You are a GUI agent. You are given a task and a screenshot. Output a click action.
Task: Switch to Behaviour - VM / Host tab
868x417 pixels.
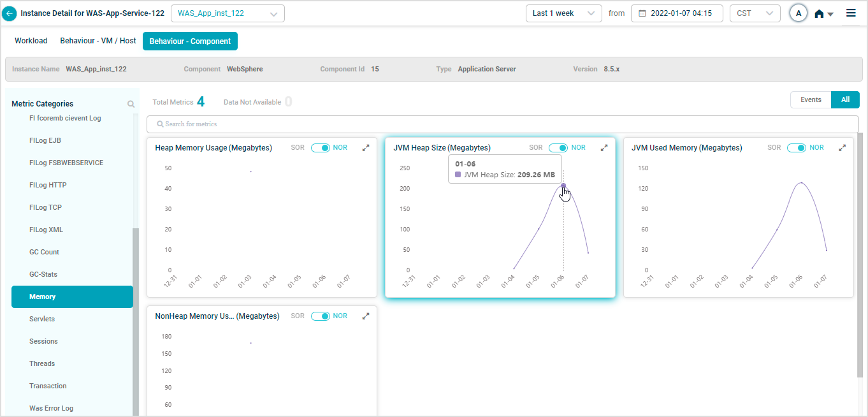click(98, 41)
